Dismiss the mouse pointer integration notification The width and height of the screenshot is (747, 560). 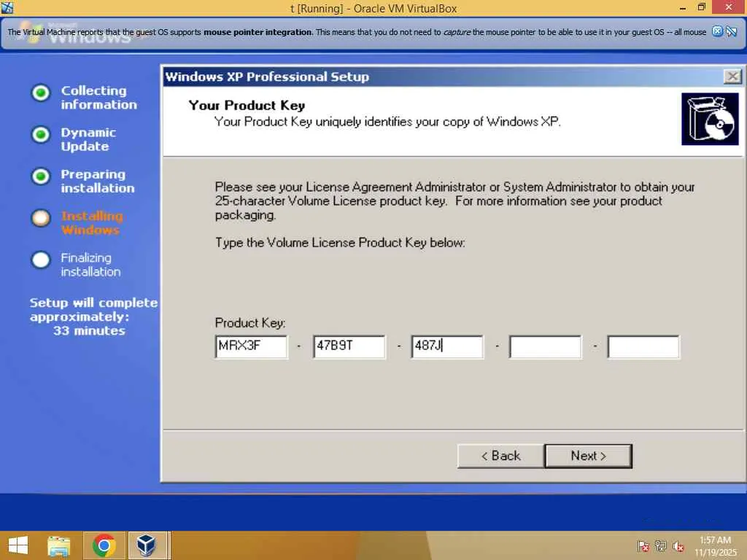[718, 32]
